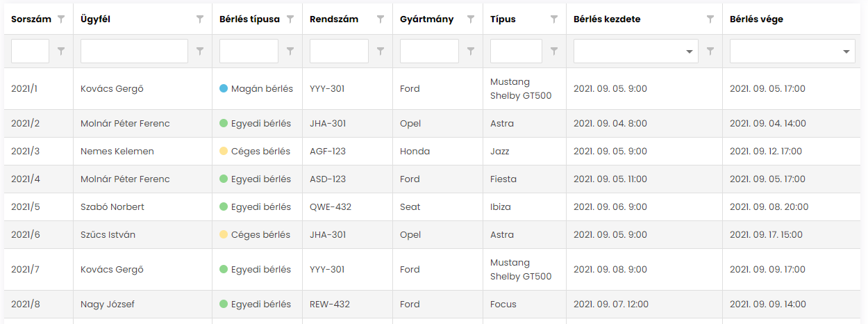
Task: Open filter icon in Ügyfél column header
Action: [200, 19]
